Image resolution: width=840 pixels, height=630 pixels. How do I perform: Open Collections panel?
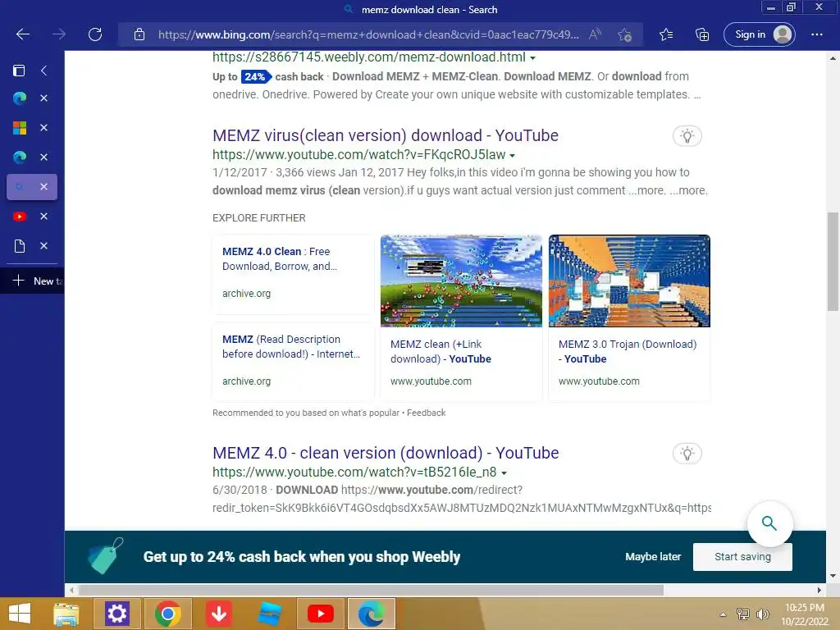(702, 34)
